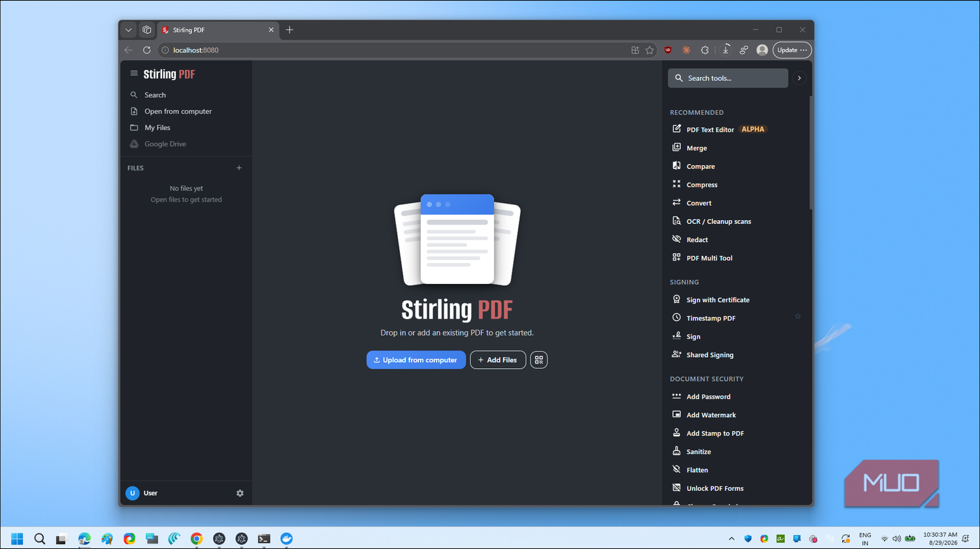Close the Stirling PDF tab
Image resolution: width=980 pixels, height=549 pixels.
[x=271, y=29]
